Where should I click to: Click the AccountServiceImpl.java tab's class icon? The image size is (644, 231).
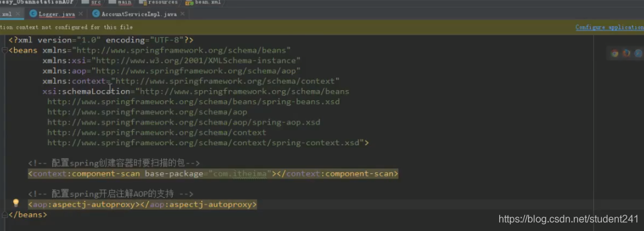96,14
